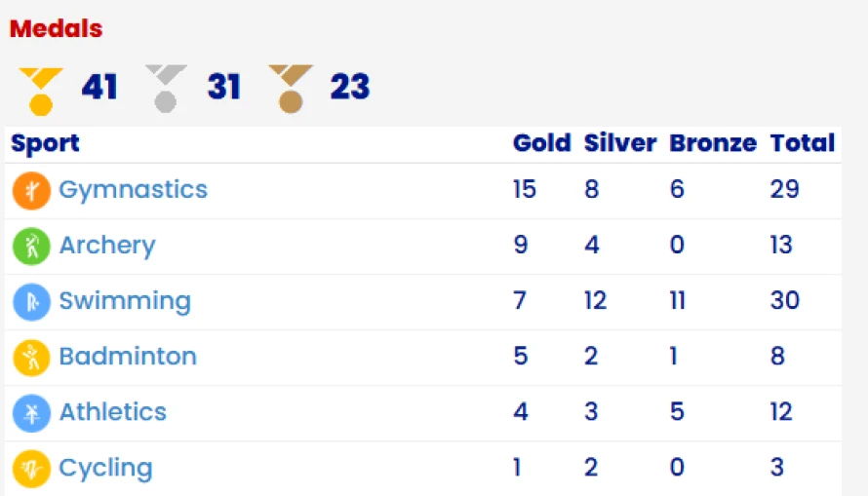This screenshot has height=496, width=868.
Task: Click the Silver column header
Action: coord(620,142)
